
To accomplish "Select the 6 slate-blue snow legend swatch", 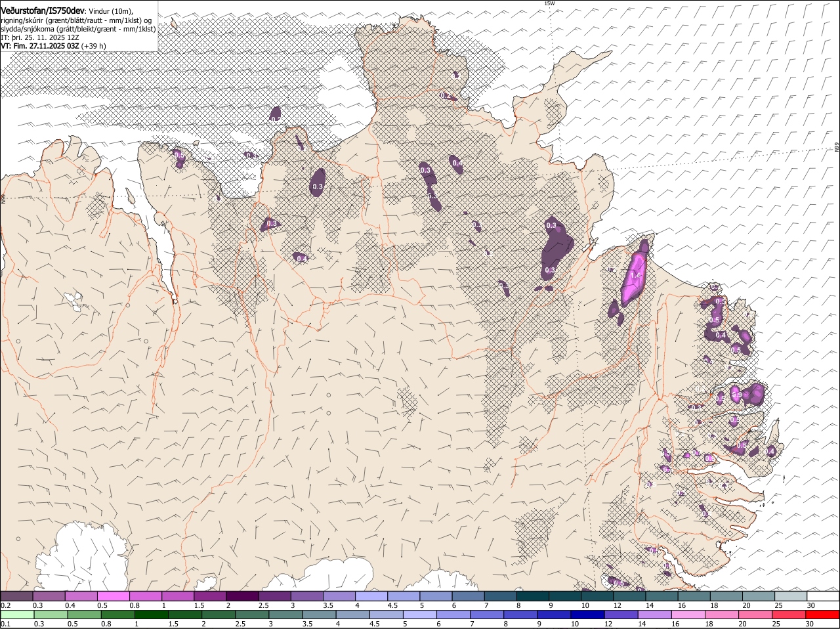I will (468, 596).
